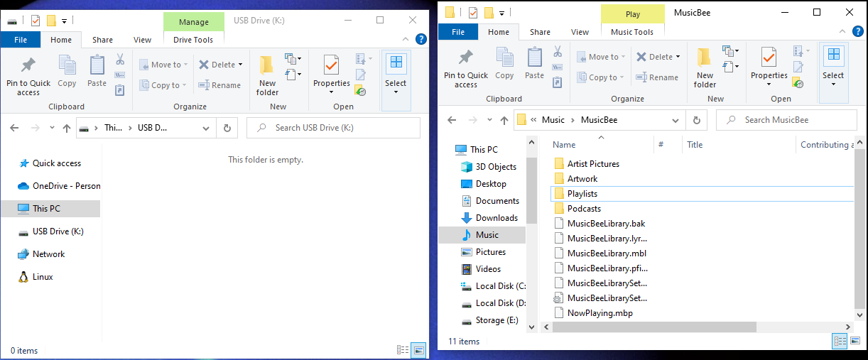Click Cut scissors icon in MusicBee window
The height and width of the screenshot is (360, 868).
click(x=558, y=53)
